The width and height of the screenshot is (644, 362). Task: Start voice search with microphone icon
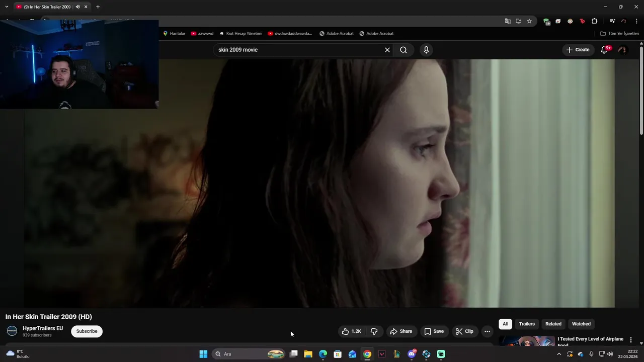(426, 50)
